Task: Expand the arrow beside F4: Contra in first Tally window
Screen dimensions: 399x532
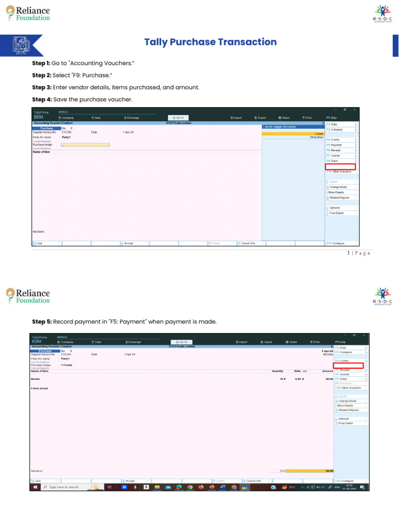Action: 357,140
